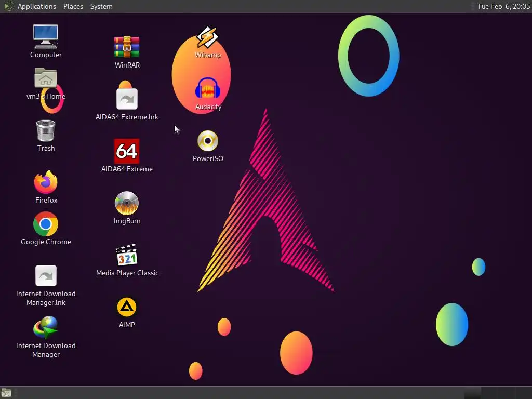532x399 pixels.
Task: Click the distro logo in the top panel
Action: tap(8, 6)
